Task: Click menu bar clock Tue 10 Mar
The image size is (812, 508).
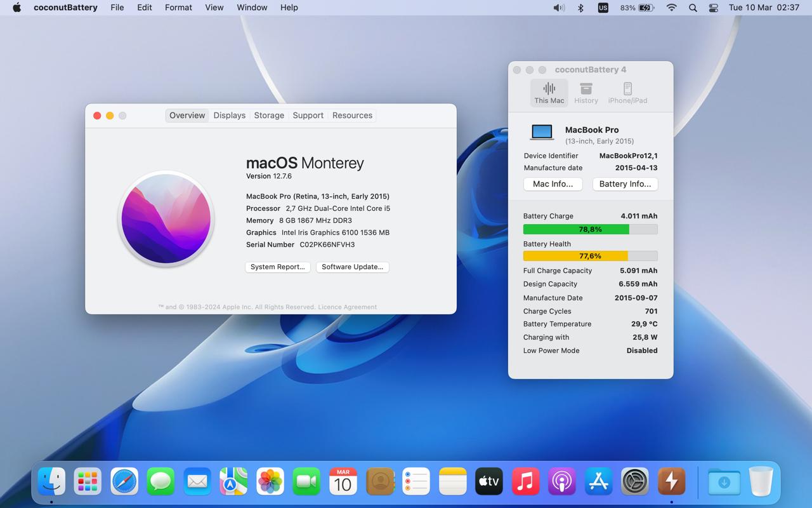Action: click(x=764, y=8)
